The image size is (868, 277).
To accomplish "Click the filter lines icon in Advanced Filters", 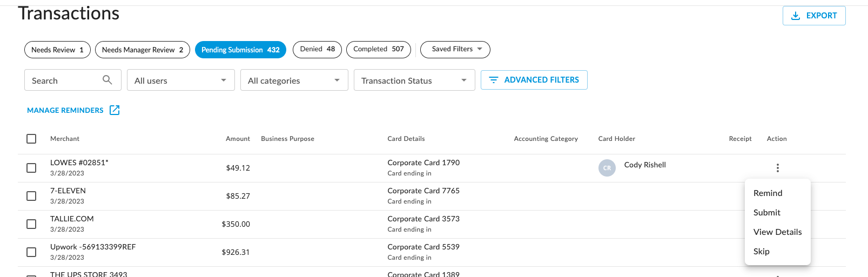I will (x=493, y=80).
